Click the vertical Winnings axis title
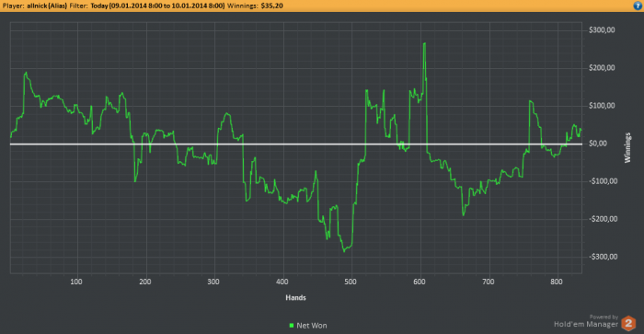The height and width of the screenshot is (334, 644). pyautogui.click(x=627, y=147)
